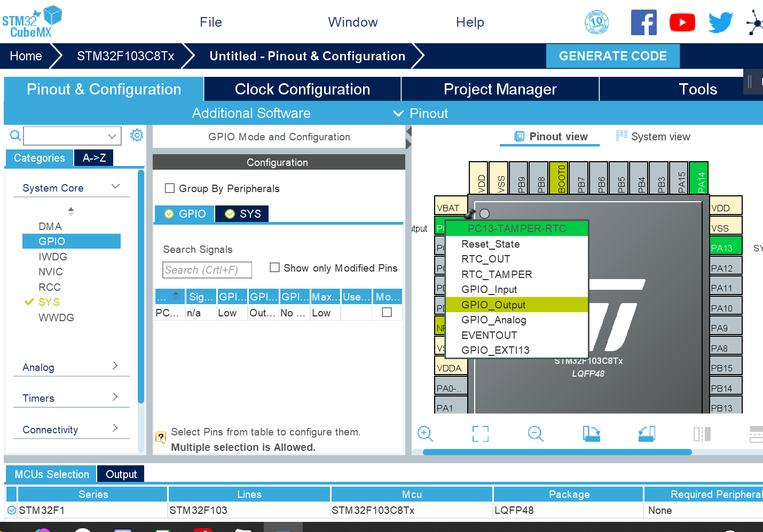
Task: Click the GENERATE CODE button
Action: coord(613,56)
